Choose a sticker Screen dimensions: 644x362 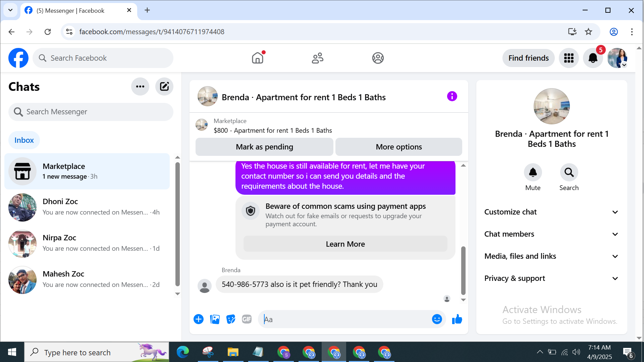tap(231, 319)
